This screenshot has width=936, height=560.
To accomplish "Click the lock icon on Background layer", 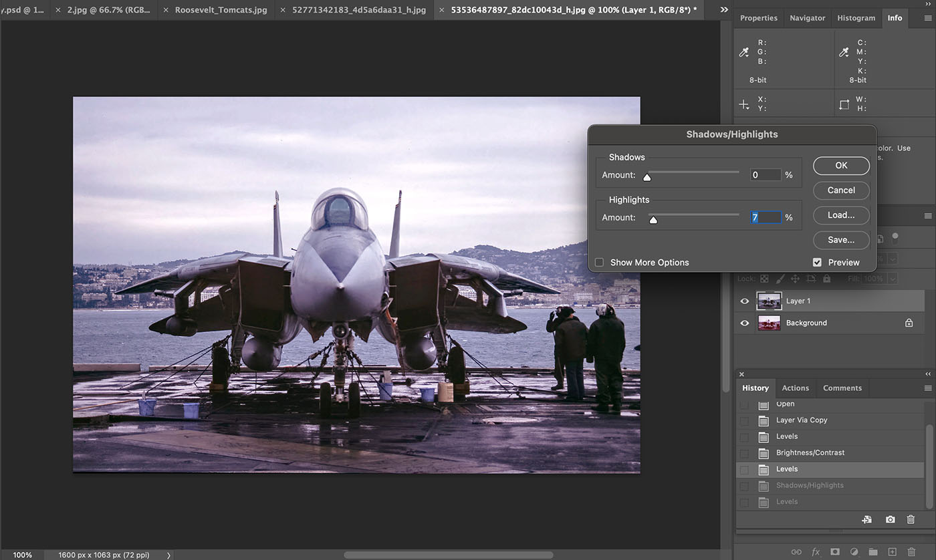I will (x=909, y=323).
